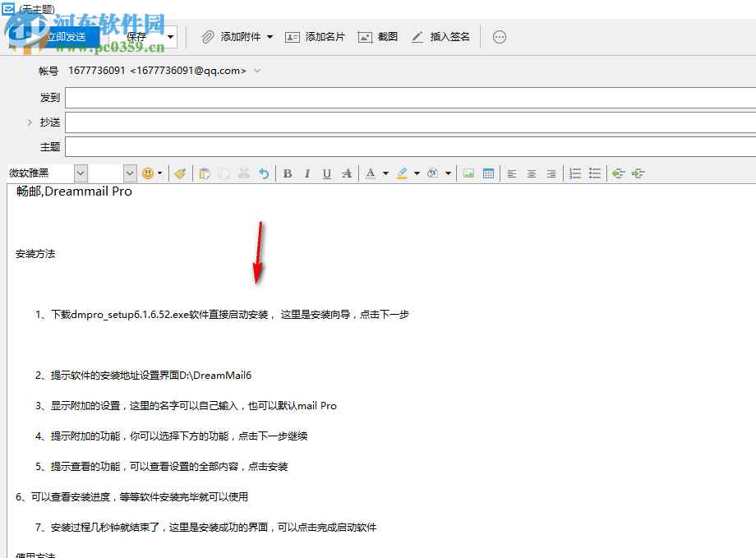This screenshot has width=756, height=558.
Task: Click 立即发送 to send the email
Action: click(68, 37)
